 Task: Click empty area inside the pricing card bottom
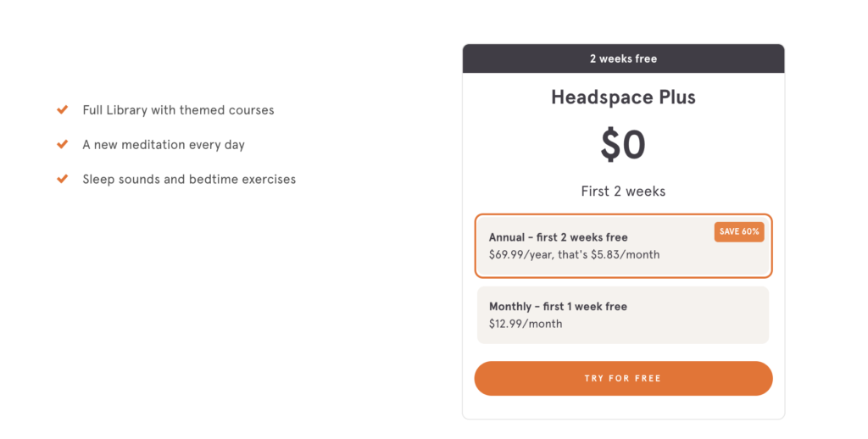point(623,408)
